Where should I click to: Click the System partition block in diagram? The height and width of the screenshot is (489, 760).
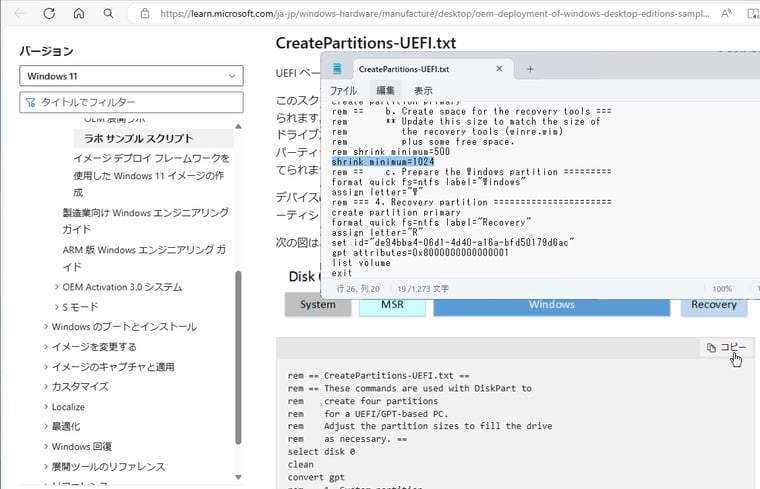coord(318,305)
